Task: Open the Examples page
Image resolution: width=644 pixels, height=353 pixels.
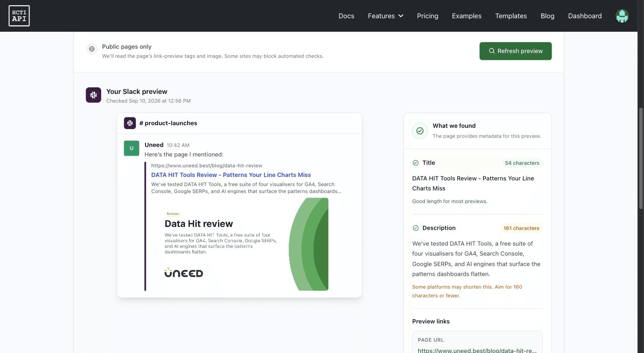Action: click(466, 16)
